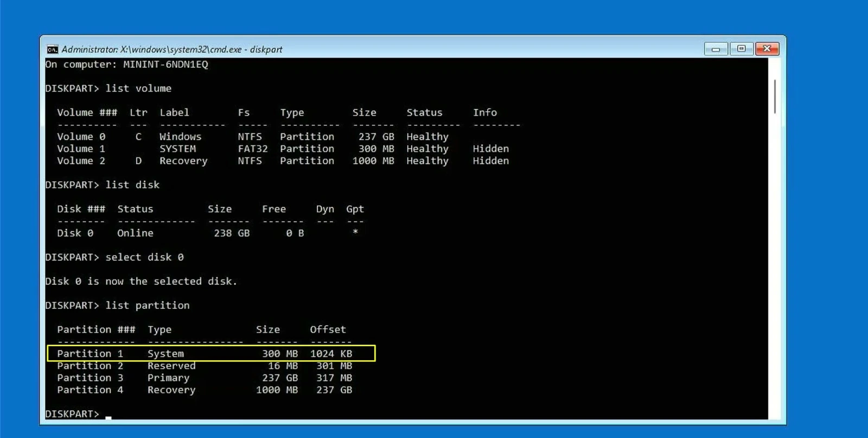Image resolution: width=868 pixels, height=438 pixels.
Task: Click drive letter 'D' in the Ltr column
Action: pyautogui.click(x=138, y=161)
